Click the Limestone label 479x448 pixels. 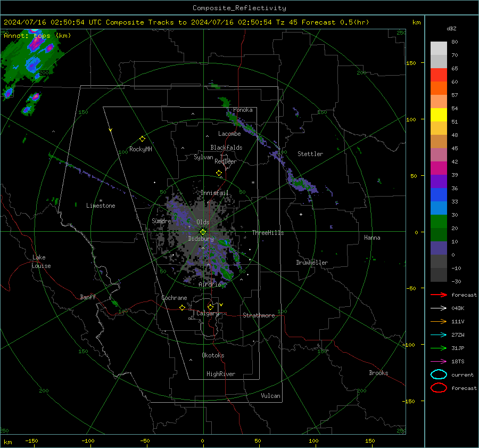click(101, 206)
